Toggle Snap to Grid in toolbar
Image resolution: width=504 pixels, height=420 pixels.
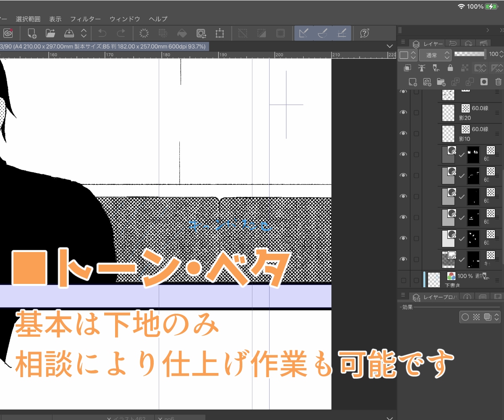tap(342, 33)
